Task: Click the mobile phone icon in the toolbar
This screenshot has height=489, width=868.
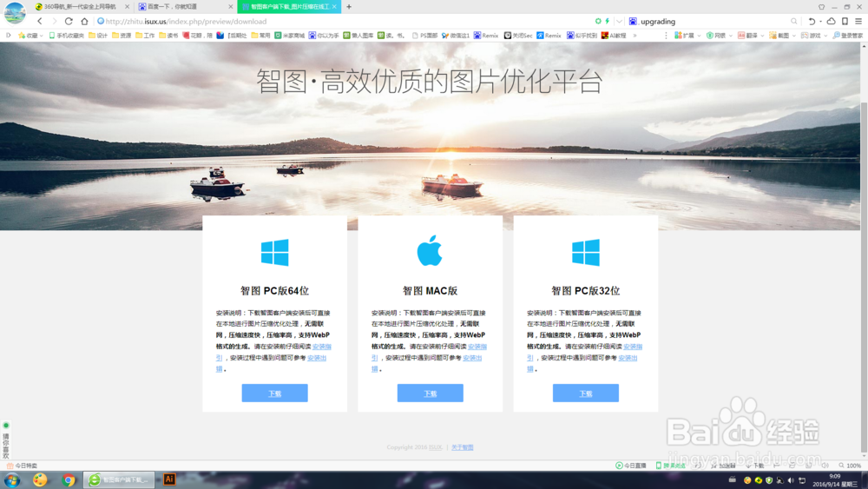Action: pyautogui.click(x=845, y=21)
